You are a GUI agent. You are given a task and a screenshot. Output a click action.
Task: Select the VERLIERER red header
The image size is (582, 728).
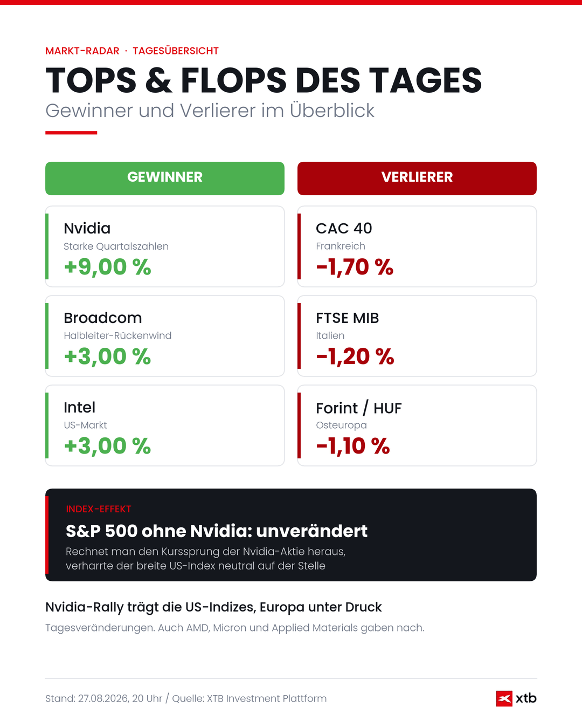point(417,178)
